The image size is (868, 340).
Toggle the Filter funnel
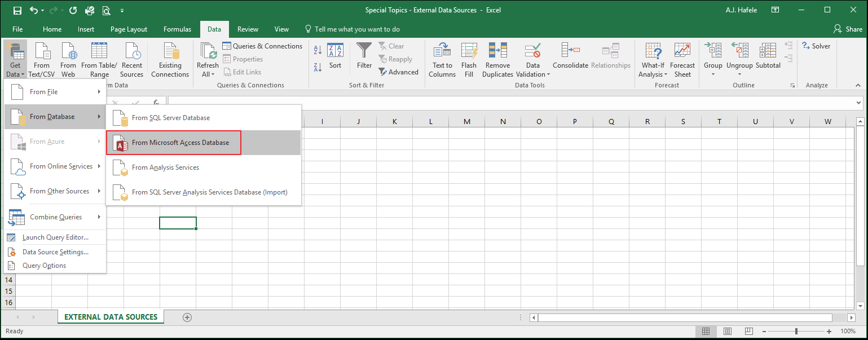pos(364,56)
